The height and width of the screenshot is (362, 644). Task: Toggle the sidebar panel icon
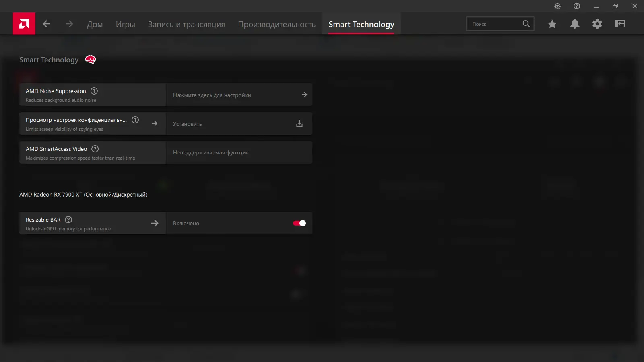click(620, 24)
